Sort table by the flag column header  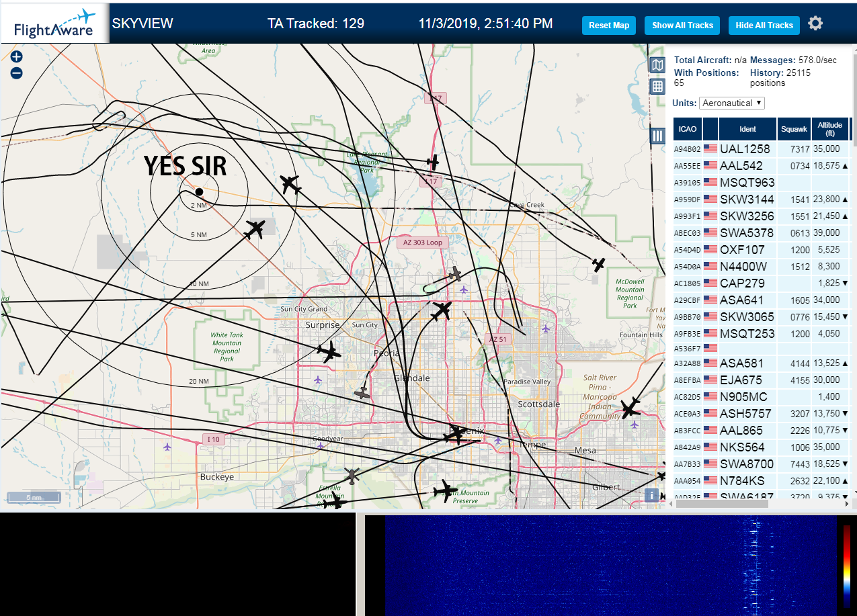710,129
